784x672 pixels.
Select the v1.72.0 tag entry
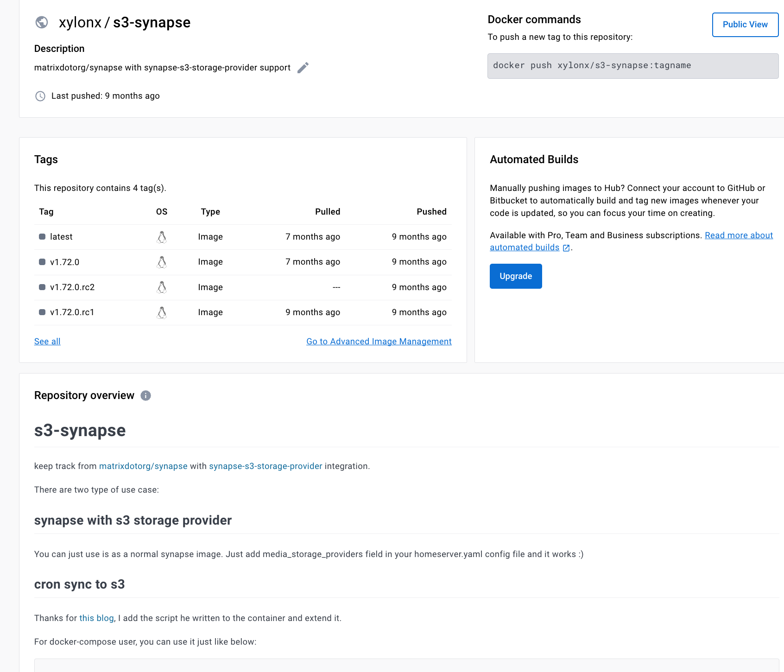point(65,262)
